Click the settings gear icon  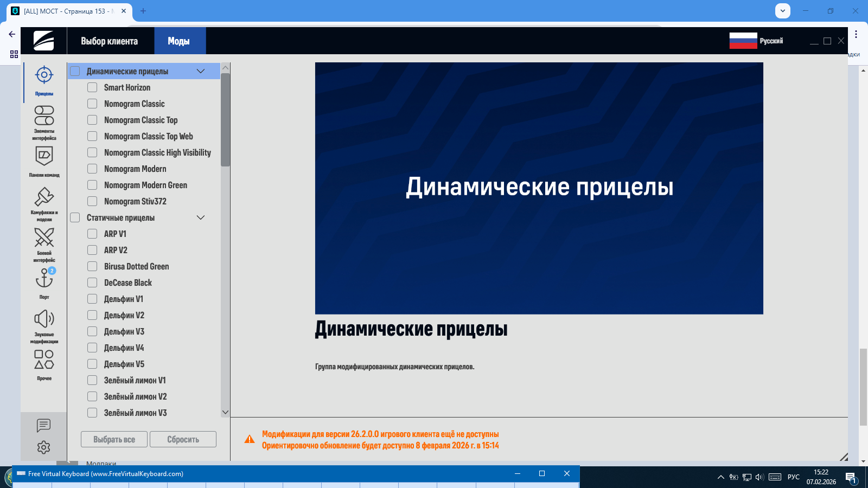[x=43, y=447]
